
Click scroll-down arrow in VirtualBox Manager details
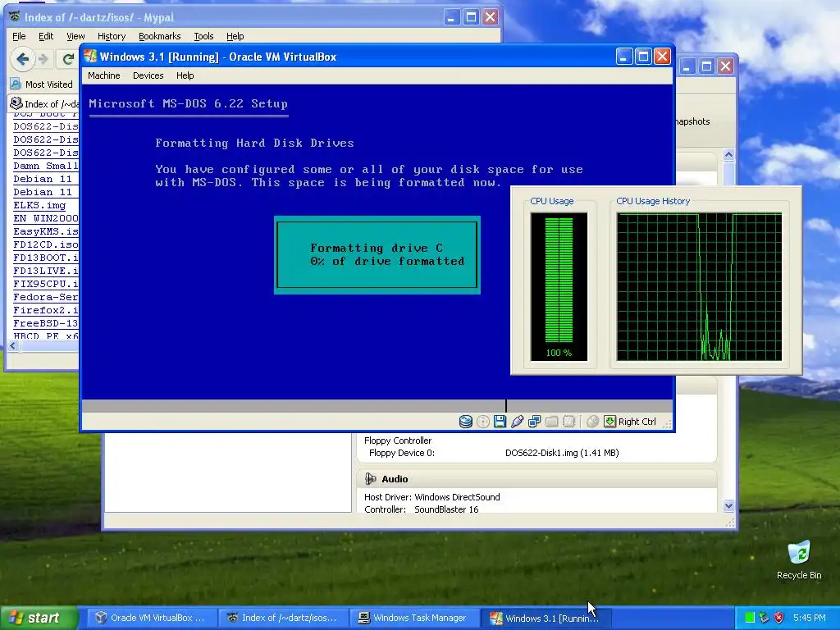point(728,505)
